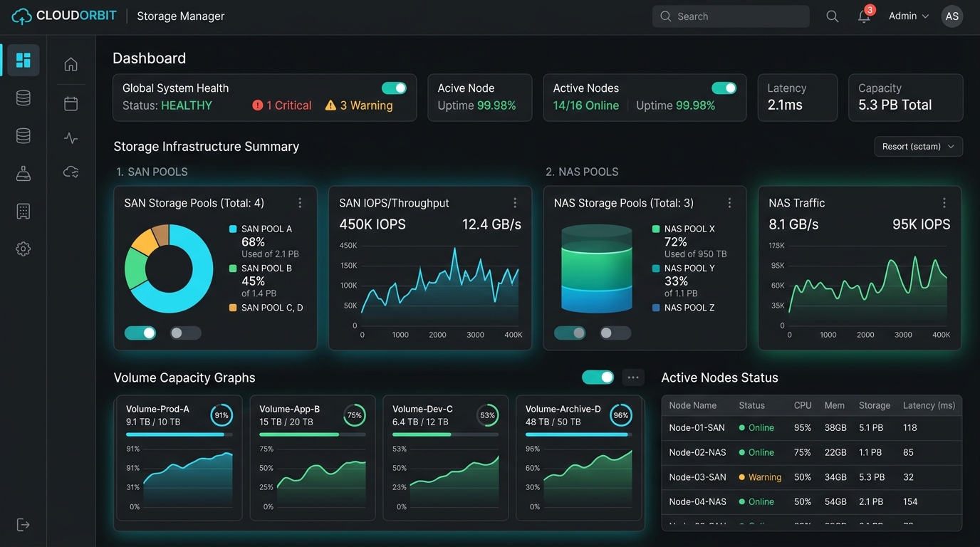Open the calendar icon in secondary sidebar
980x547 pixels.
[71, 104]
